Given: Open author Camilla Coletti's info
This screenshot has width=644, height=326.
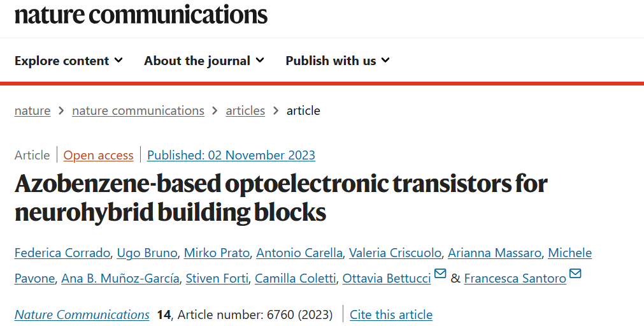Looking at the screenshot, I should (x=296, y=278).
